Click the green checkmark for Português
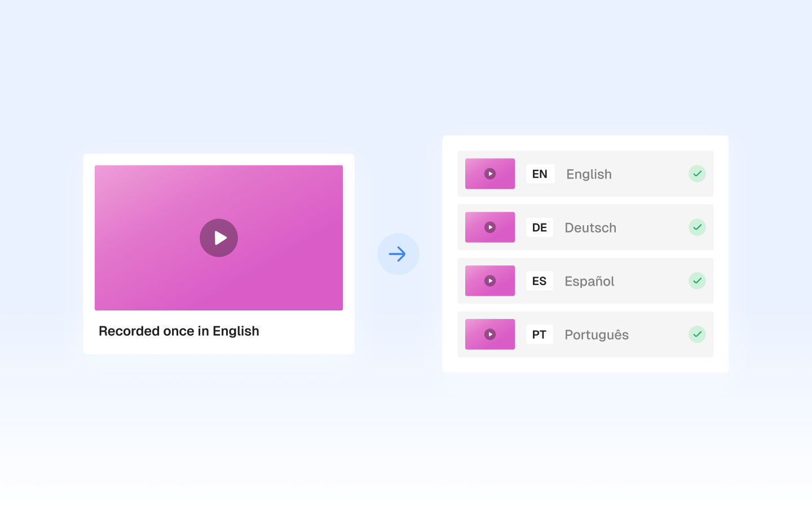Image resolution: width=812 pixels, height=508 pixels. tap(697, 334)
